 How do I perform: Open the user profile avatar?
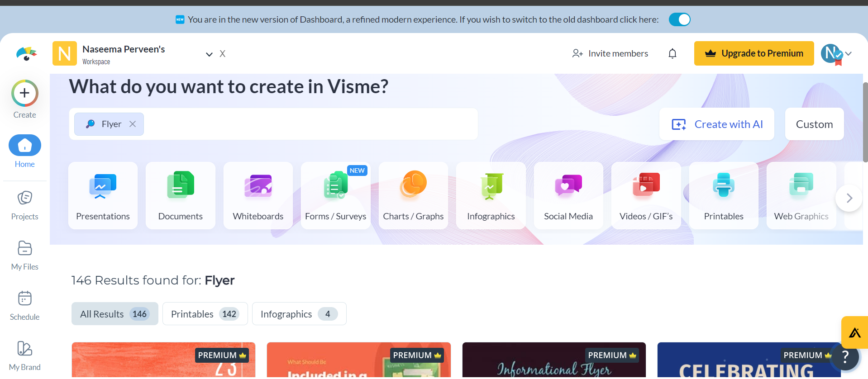point(831,53)
